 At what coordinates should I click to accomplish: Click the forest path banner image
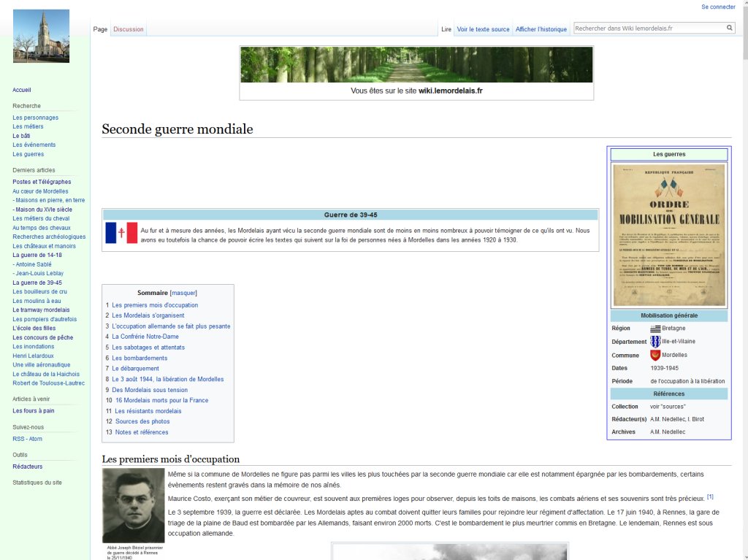coord(416,65)
